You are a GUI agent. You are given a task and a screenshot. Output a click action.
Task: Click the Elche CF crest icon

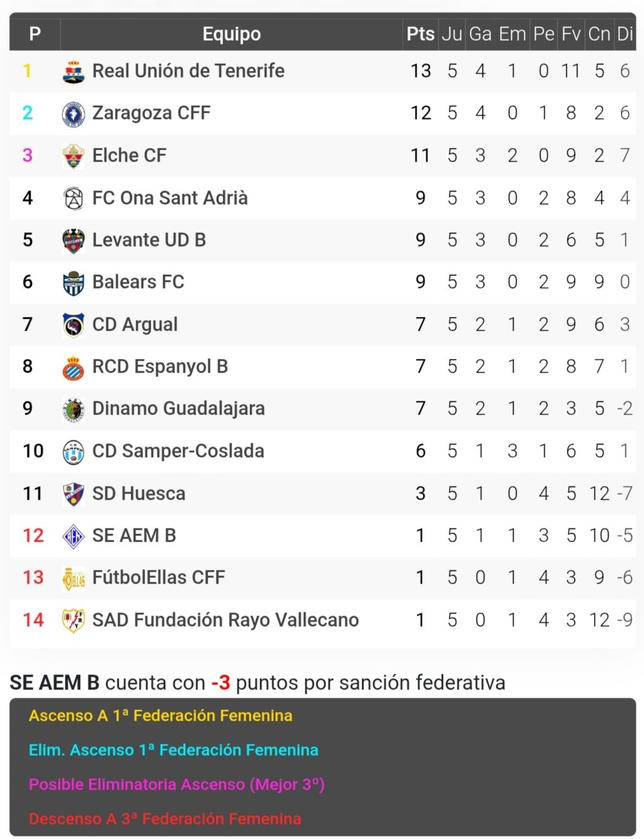[74, 156]
